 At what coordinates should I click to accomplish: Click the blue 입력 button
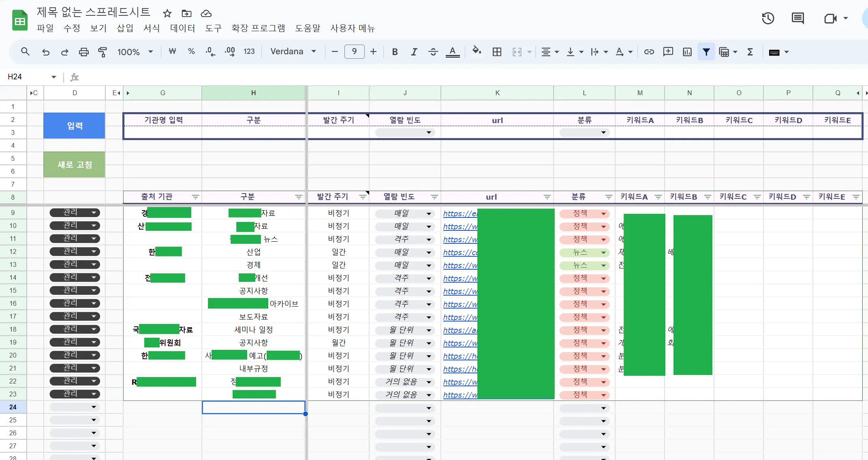pos(75,126)
